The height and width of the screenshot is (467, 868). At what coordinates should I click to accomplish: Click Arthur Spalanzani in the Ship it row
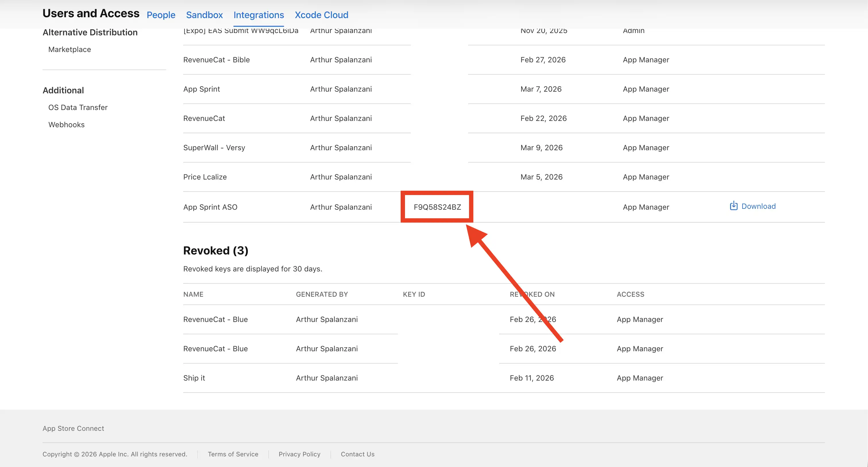[x=327, y=378]
